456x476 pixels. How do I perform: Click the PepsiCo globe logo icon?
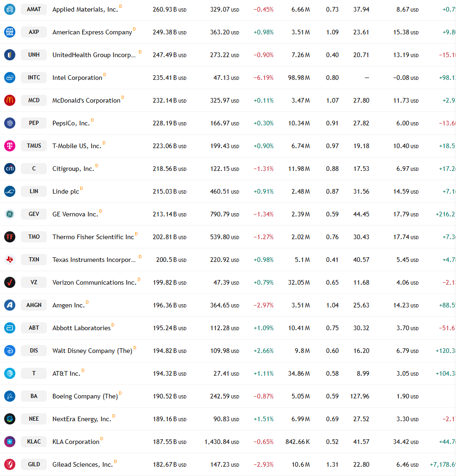click(10, 123)
